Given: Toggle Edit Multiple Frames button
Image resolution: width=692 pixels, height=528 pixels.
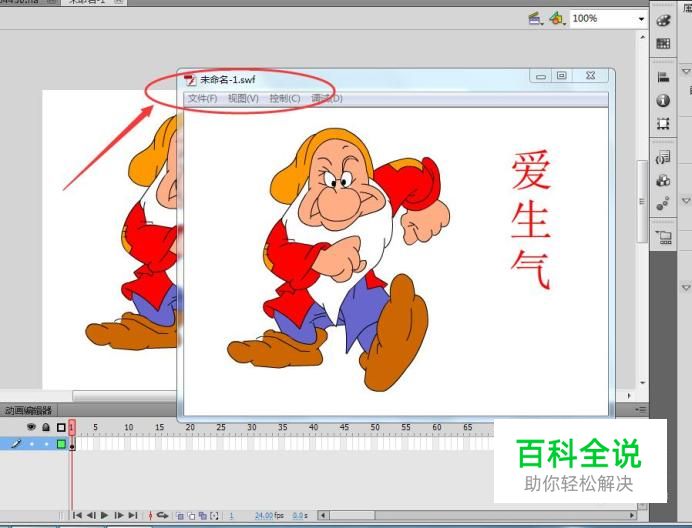Looking at the screenshot, I should pos(203,516).
